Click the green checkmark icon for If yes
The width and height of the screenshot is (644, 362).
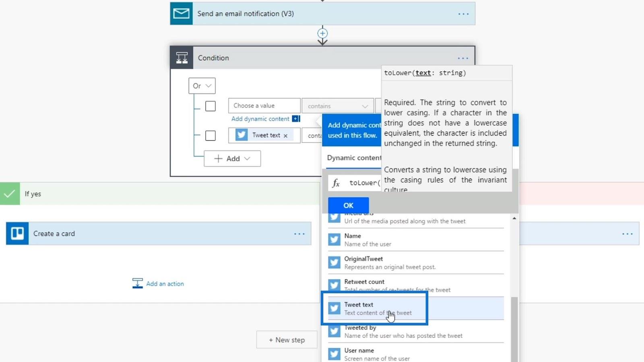(10, 194)
